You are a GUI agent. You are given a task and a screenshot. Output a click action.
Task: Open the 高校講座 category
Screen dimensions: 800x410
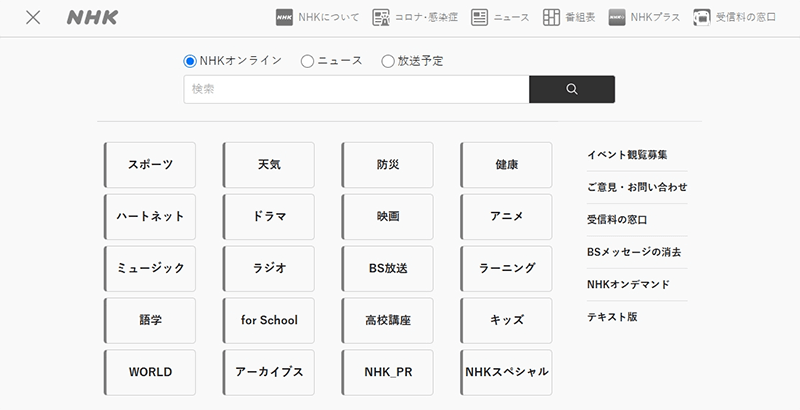[x=388, y=321]
